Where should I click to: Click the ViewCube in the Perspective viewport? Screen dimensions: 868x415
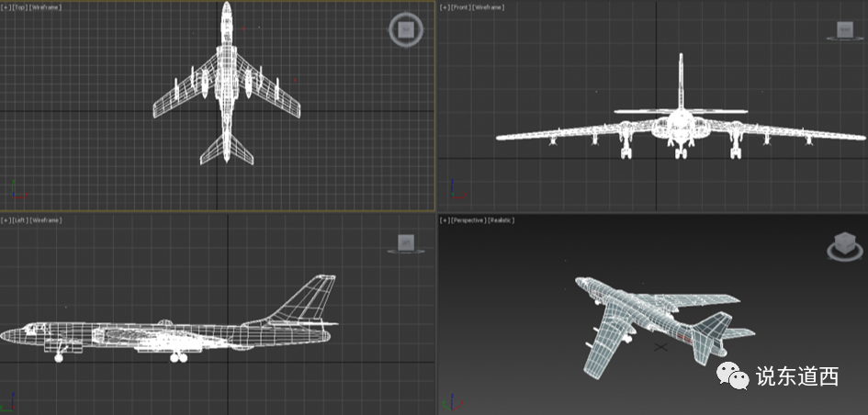pyautogui.click(x=841, y=246)
